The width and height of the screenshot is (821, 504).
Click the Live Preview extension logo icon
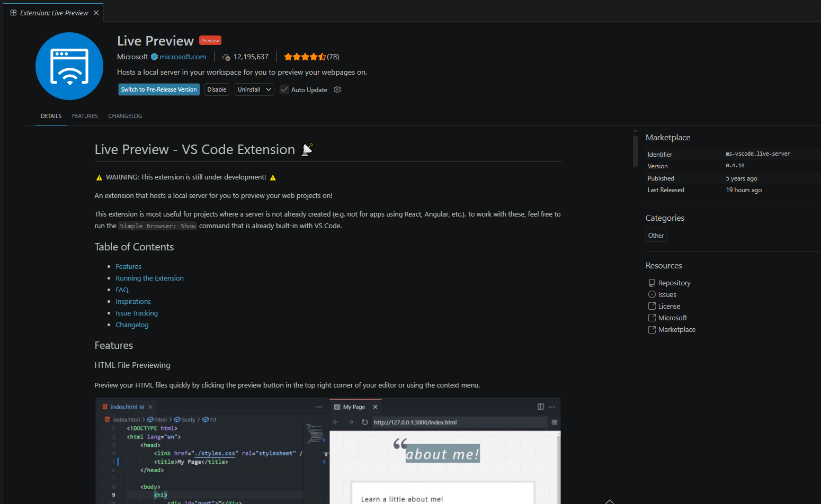(69, 66)
